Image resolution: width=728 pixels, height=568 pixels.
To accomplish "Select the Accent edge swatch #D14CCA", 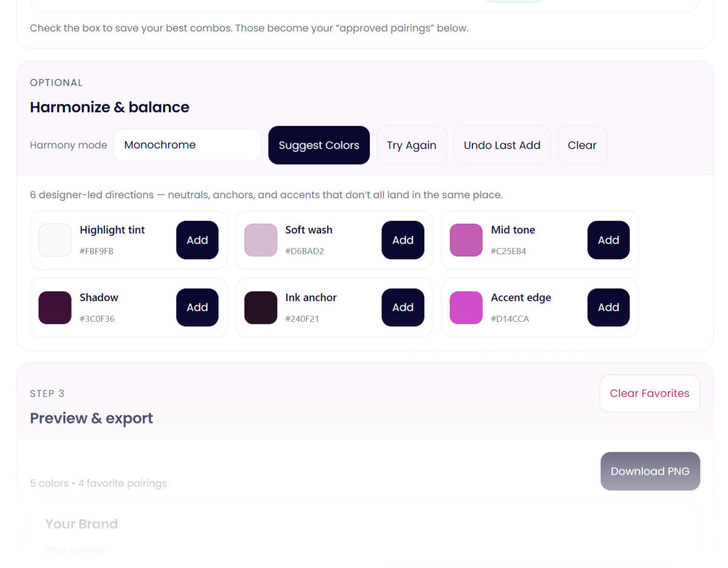I will tap(466, 307).
